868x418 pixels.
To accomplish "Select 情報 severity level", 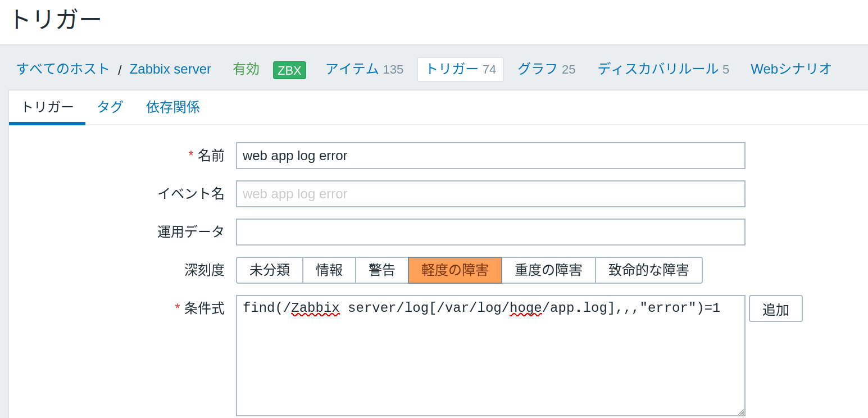I will [x=329, y=270].
